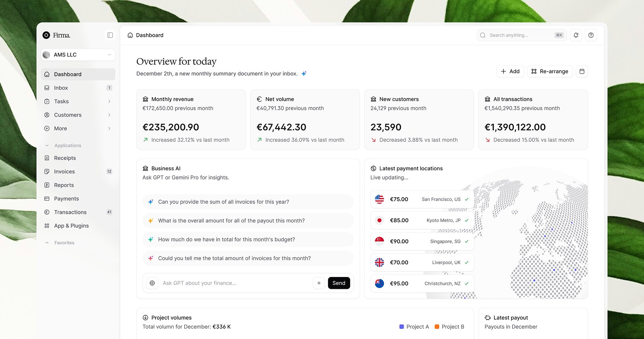
Task: Select the month's budget total suggestion
Action: click(248, 239)
